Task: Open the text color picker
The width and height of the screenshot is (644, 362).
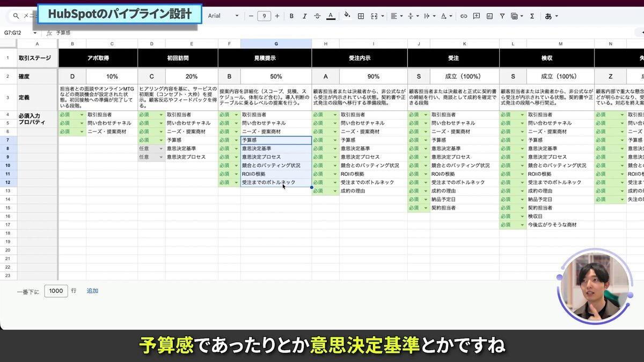Action: pos(330,16)
